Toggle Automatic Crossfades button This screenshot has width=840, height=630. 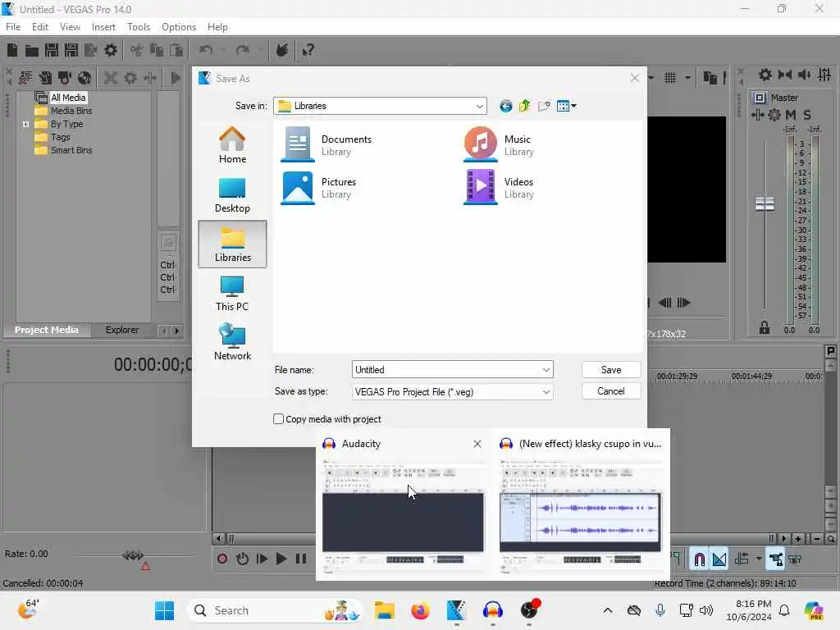[x=719, y=559]
